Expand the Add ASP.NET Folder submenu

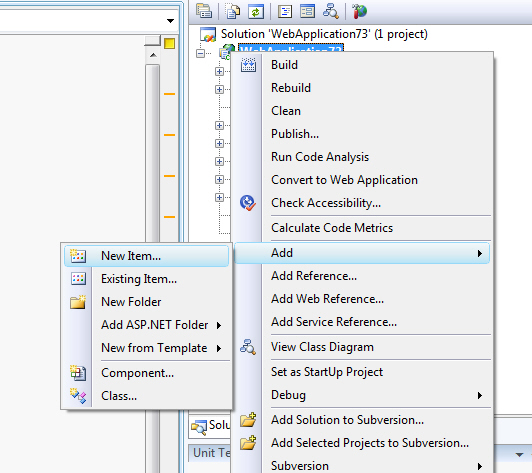tap(219, 325)
